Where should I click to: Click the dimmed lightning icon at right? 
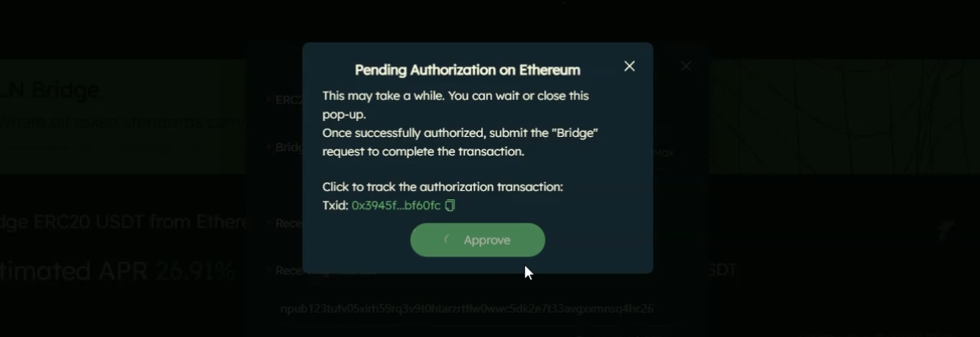tap(946, 231)
